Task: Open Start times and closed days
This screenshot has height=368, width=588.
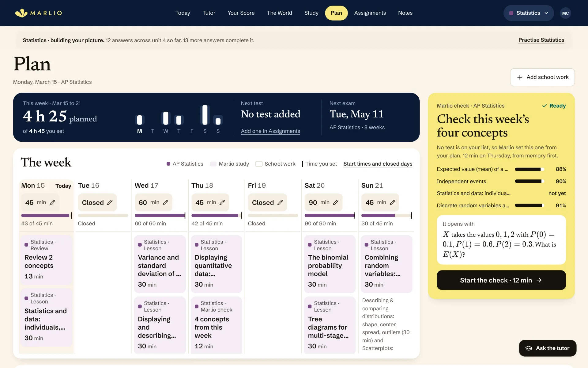Action: [378, 164]
